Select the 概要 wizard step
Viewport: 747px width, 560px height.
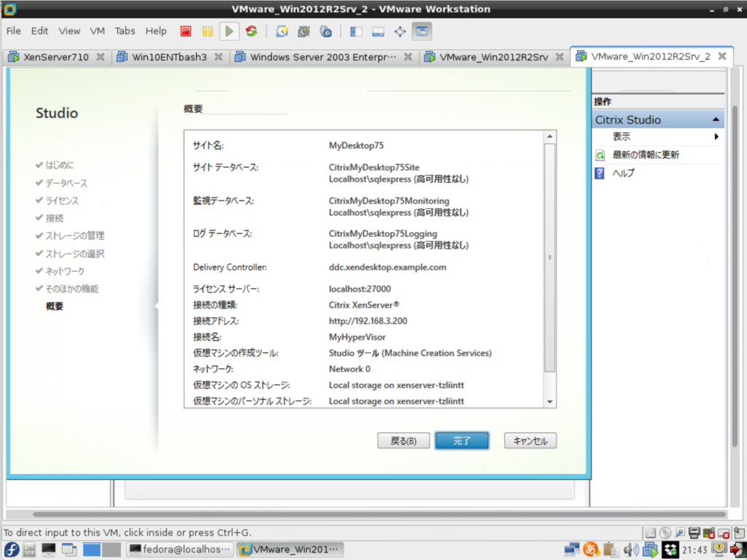(54, 306)
